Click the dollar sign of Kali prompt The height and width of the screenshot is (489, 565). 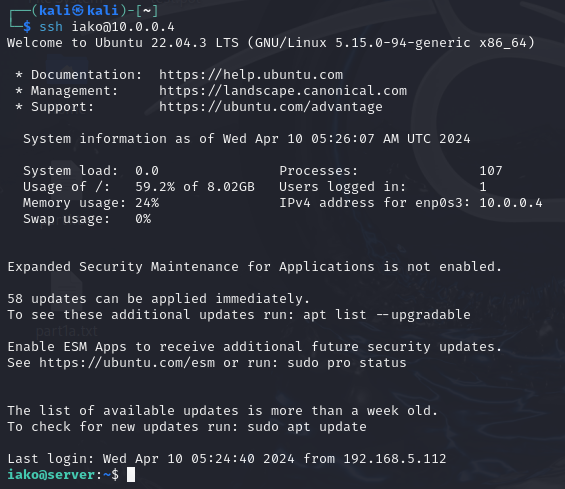coord(27,27)
